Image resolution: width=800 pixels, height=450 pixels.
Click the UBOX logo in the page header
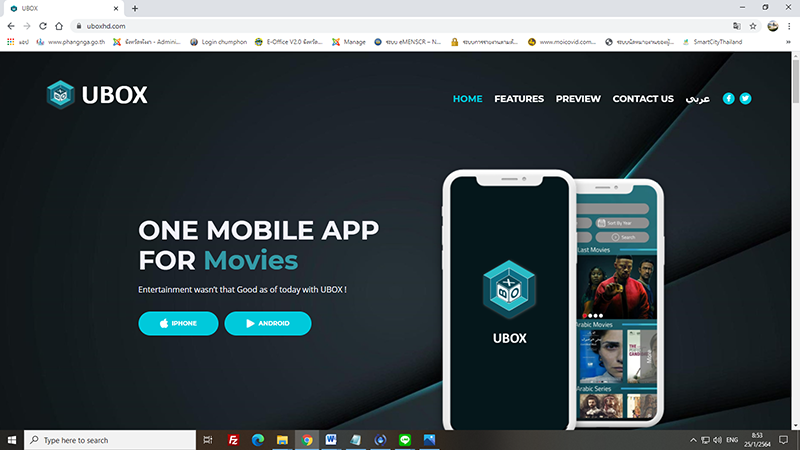point(97,95)
